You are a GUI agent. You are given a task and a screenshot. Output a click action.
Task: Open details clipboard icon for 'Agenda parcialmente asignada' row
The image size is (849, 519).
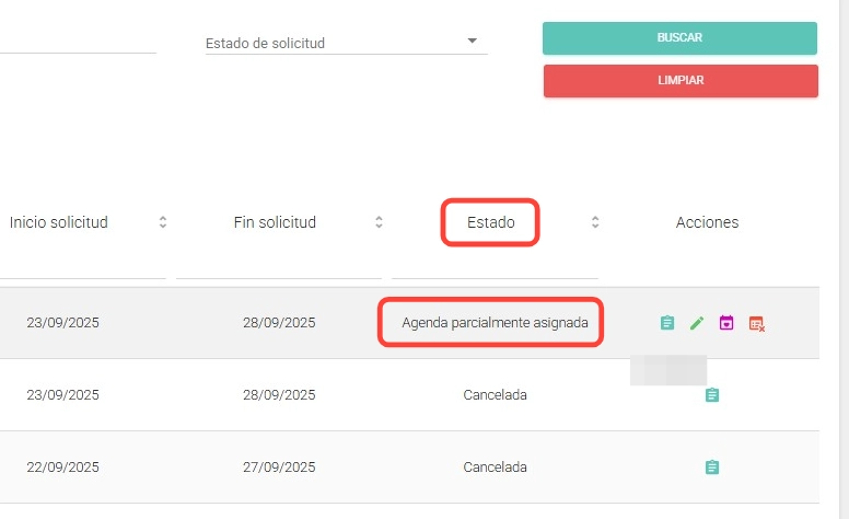click(x=667, y=323)
